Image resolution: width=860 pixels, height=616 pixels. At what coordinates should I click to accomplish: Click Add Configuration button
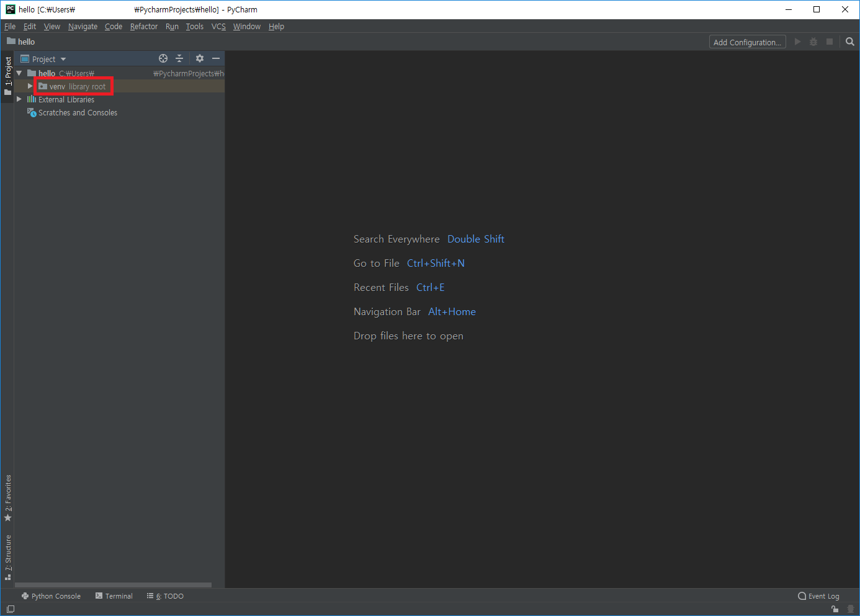point(748,42)
